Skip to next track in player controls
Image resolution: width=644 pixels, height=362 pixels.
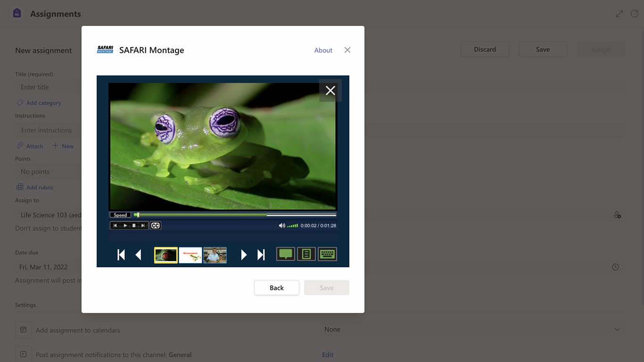point(143,226)
